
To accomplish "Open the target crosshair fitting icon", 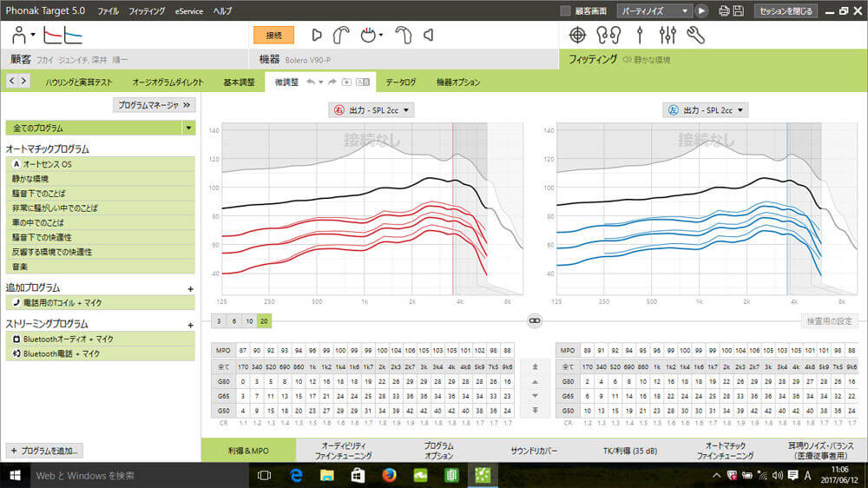I will (x=577, y=36).
